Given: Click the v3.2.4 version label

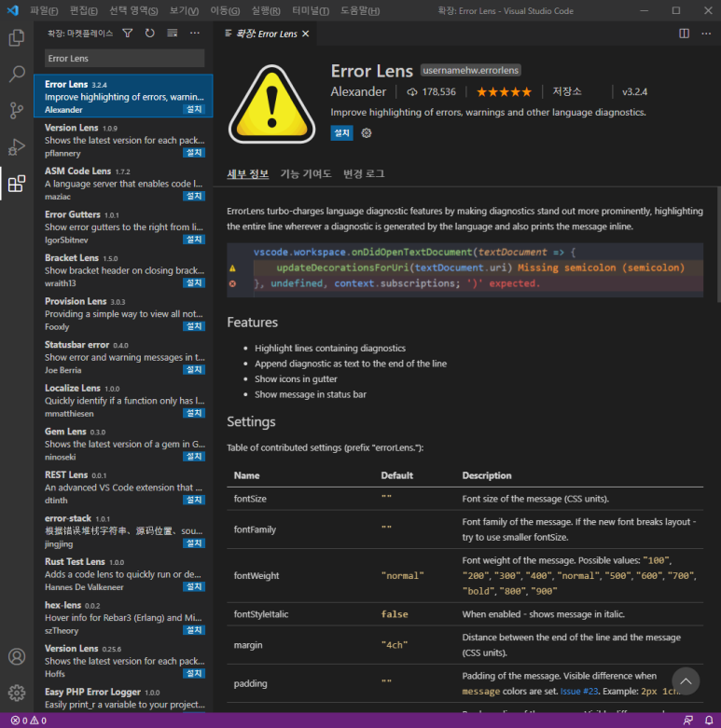Looking at the screenshot, I should (x=634, y=92).
